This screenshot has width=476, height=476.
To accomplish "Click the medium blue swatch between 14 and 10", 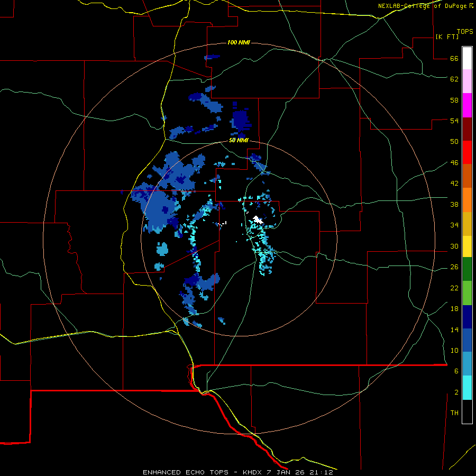I will point(467,340).
